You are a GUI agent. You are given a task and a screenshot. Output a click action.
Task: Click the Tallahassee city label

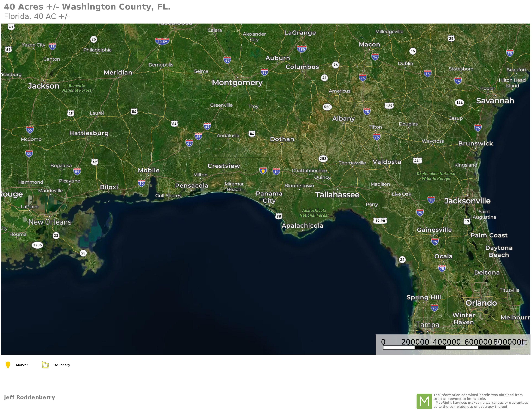[x=337, y=195]
